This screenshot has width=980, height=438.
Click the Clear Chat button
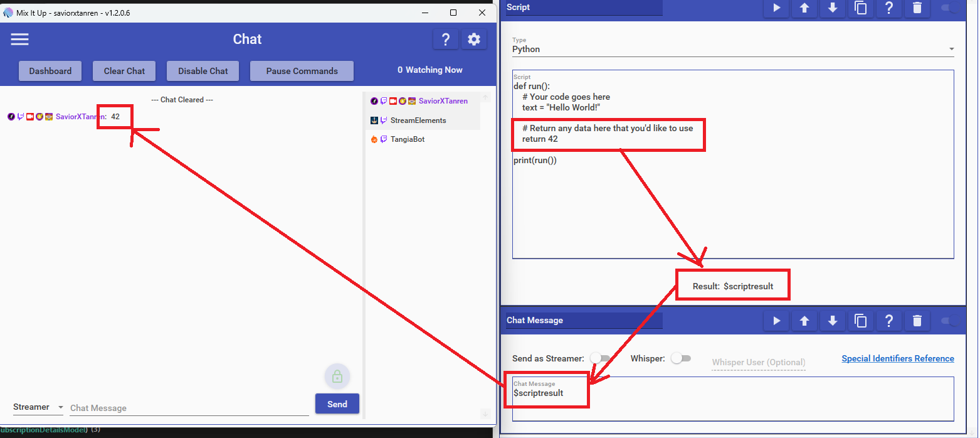124,71
